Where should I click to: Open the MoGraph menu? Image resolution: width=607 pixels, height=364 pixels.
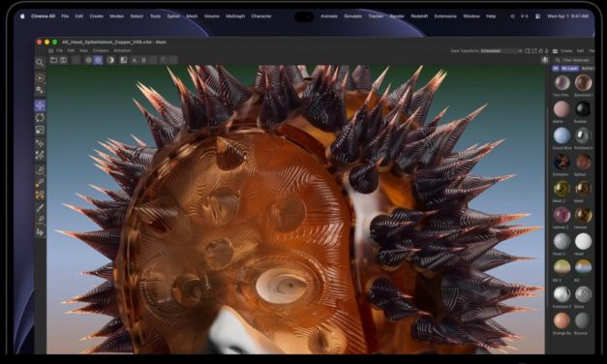pyautogui.click(x=235, y=16)
